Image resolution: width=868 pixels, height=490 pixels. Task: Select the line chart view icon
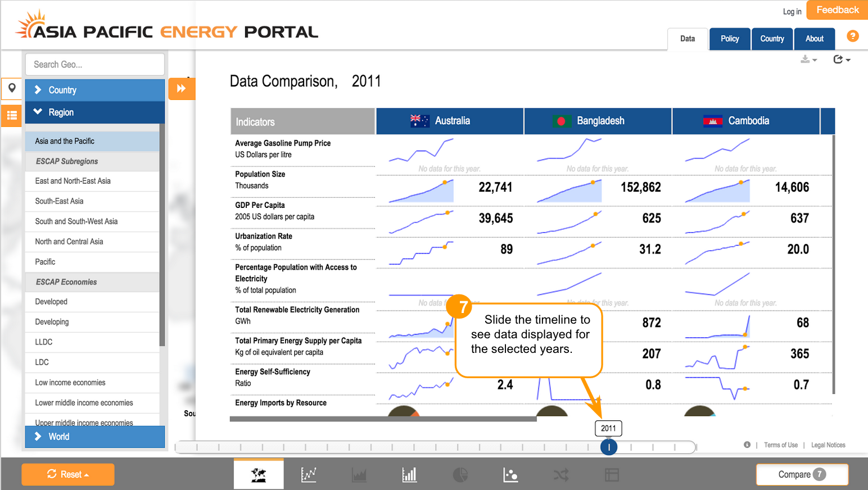pyautogui.click(x=309, y=475)
